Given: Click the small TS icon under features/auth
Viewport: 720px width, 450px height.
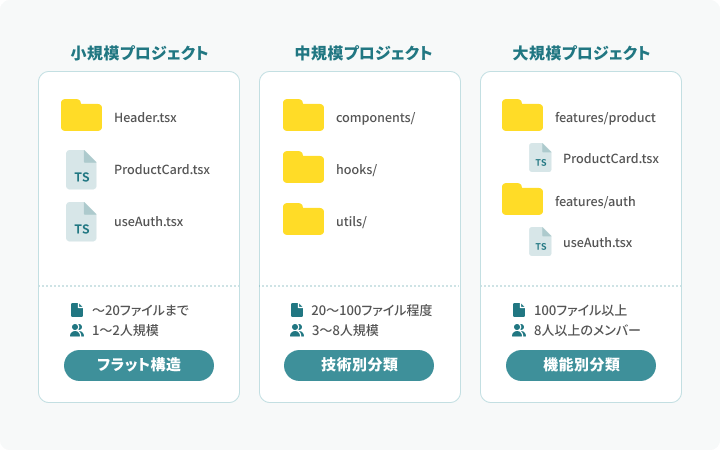Looking at the screenshot, I should point(540,242).
